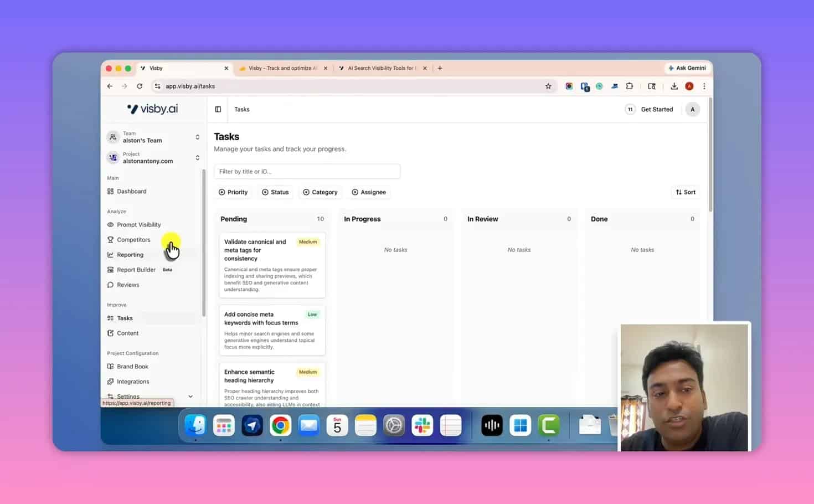This screenshot has width=814, height=504.
Task: Collapse the sidebar using the panel toggle icon
Action: (218, 109)
